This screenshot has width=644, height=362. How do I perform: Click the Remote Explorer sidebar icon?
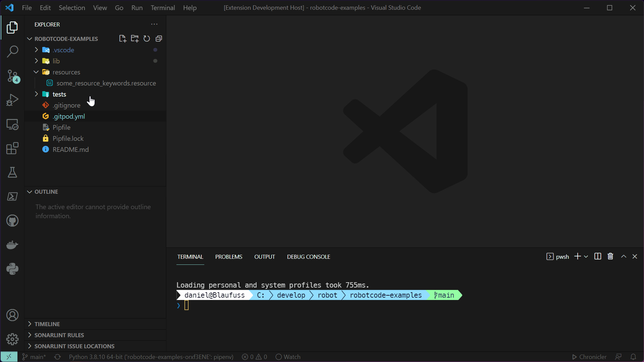tap(12, 125)
